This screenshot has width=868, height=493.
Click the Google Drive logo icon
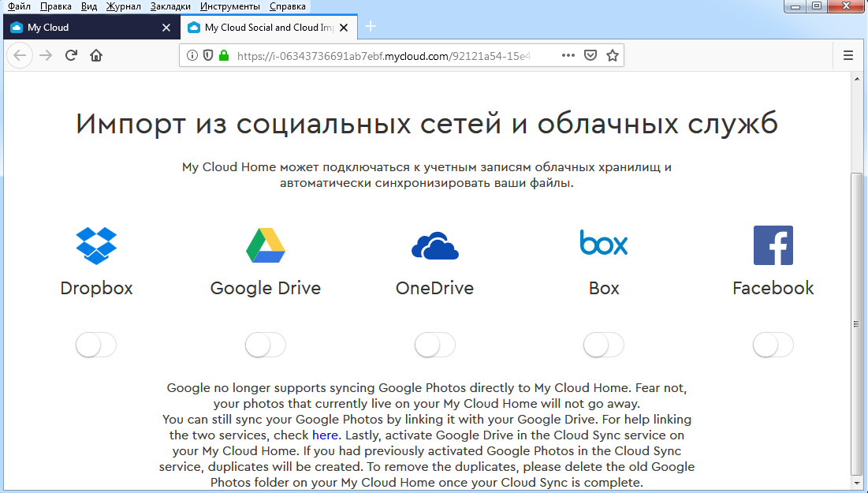click(265, 245)
